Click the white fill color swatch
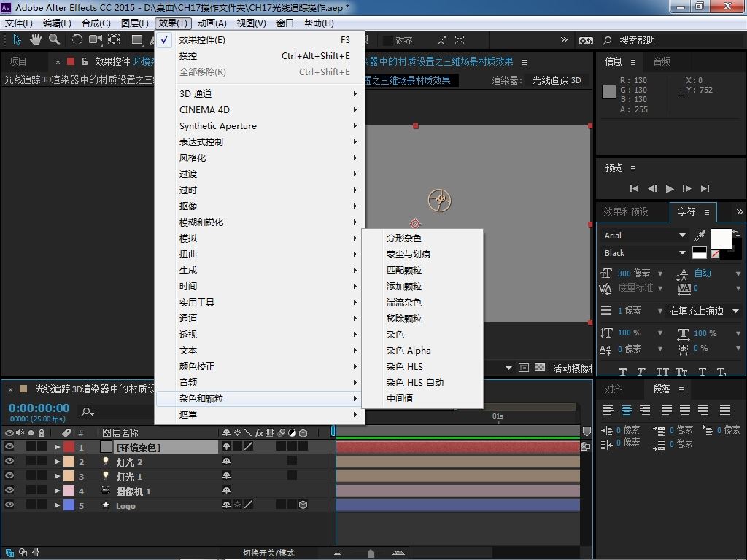The image size is (747, 560). point(721,238)
